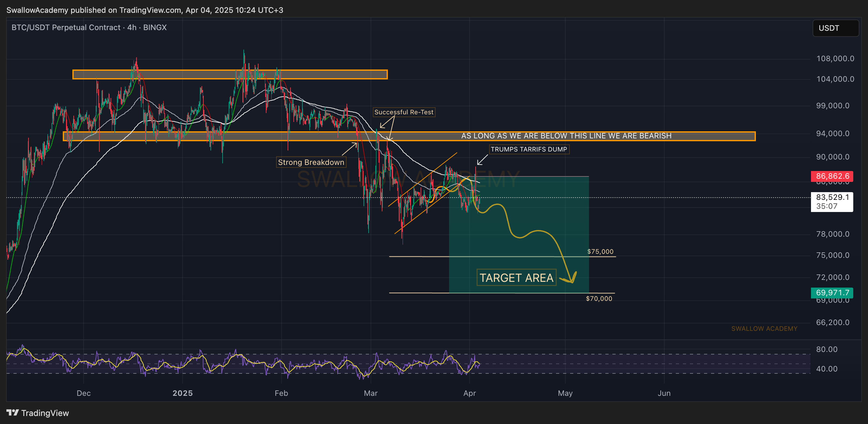This screenshot has height=424, width=868.
Task: Select the 'Strong Breakdown' annotation
Action: (x=311, y=162)
